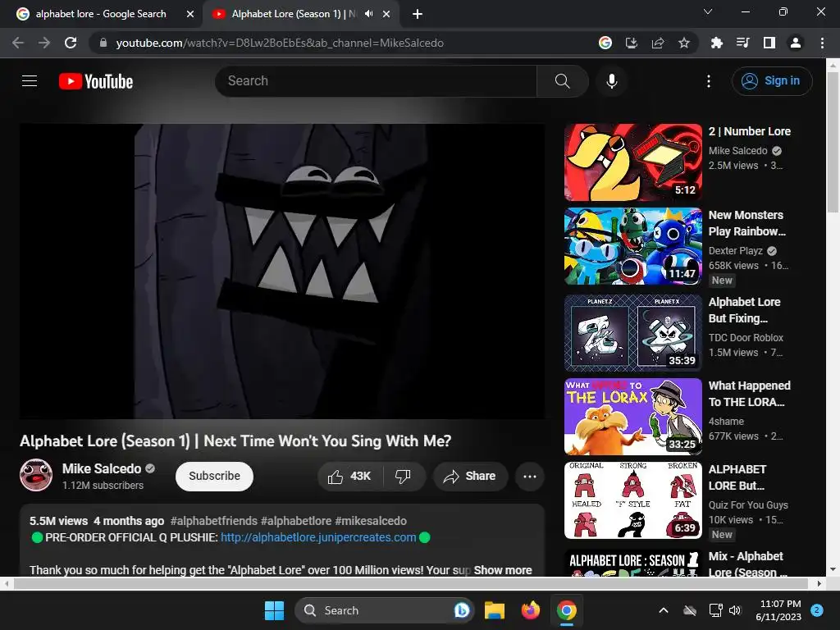
Task: Open YouTube settings three-dot menu
Action: (709, 81)
